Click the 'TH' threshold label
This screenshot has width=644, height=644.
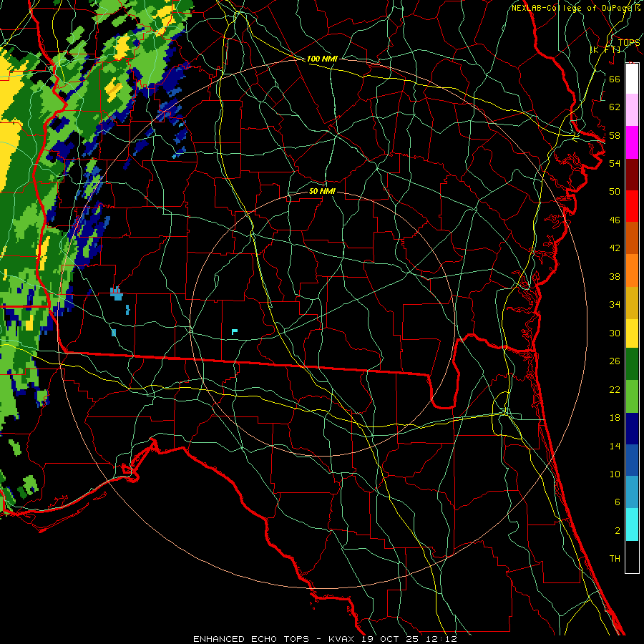(615, 559)
